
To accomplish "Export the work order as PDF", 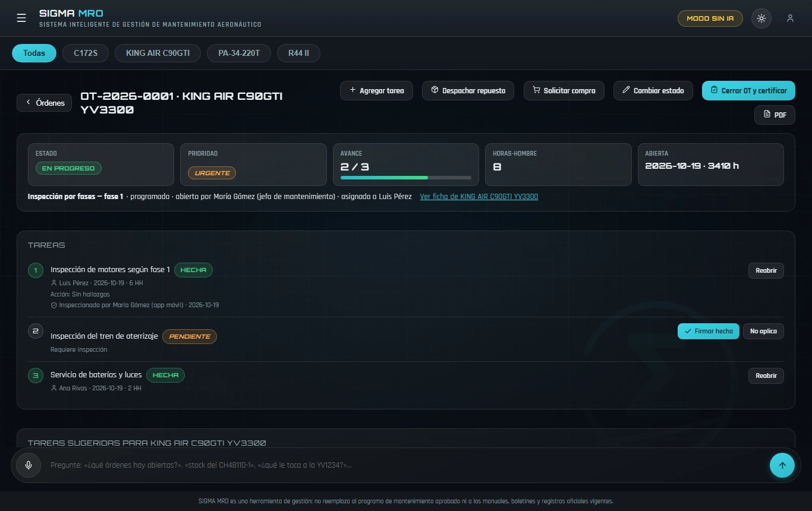I will click(775, 115).
